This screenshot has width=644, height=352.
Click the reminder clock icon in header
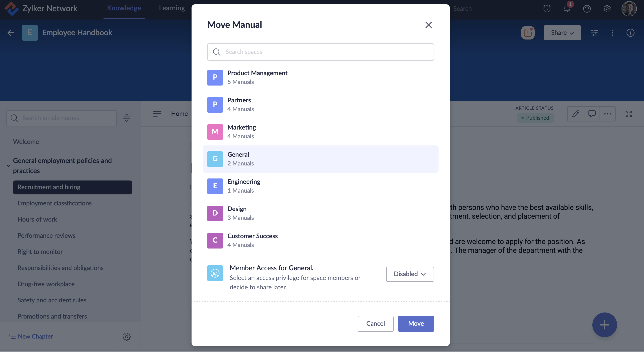(547, 9)
